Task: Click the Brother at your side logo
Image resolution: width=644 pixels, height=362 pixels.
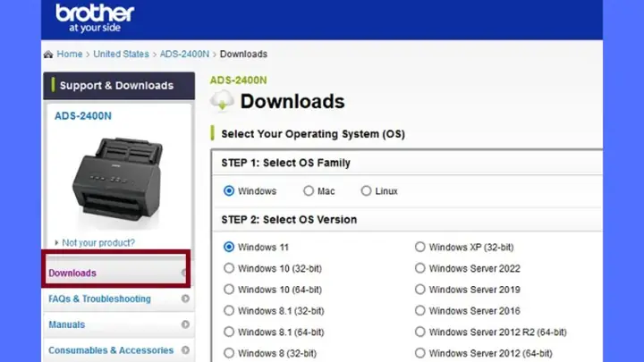Action: [95, 19]
